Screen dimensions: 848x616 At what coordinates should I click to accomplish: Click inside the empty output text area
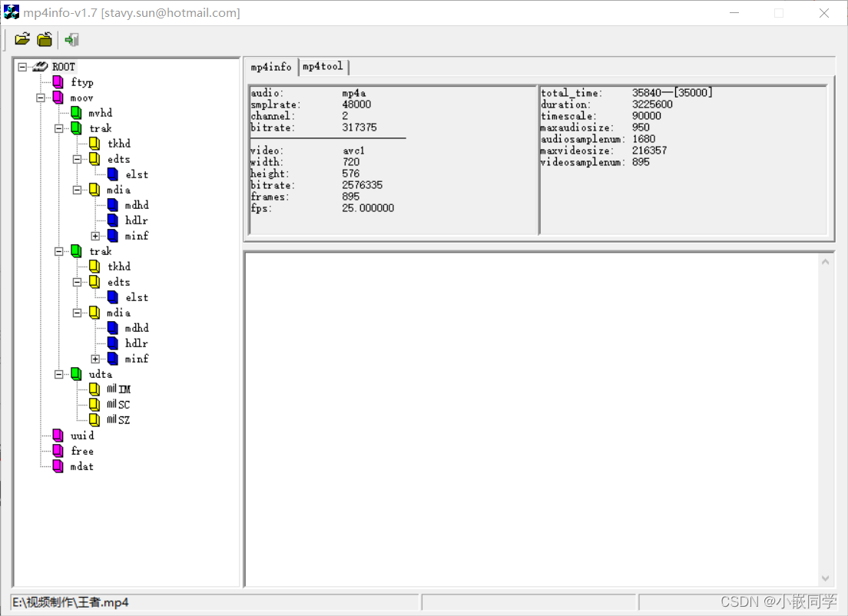click(x=532, y=419)
